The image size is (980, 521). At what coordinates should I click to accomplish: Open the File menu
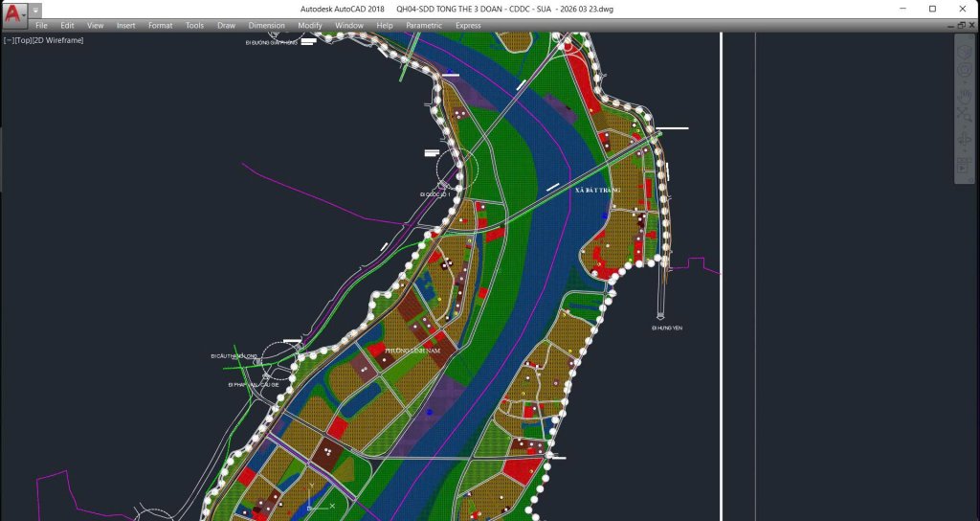[41, 26]
